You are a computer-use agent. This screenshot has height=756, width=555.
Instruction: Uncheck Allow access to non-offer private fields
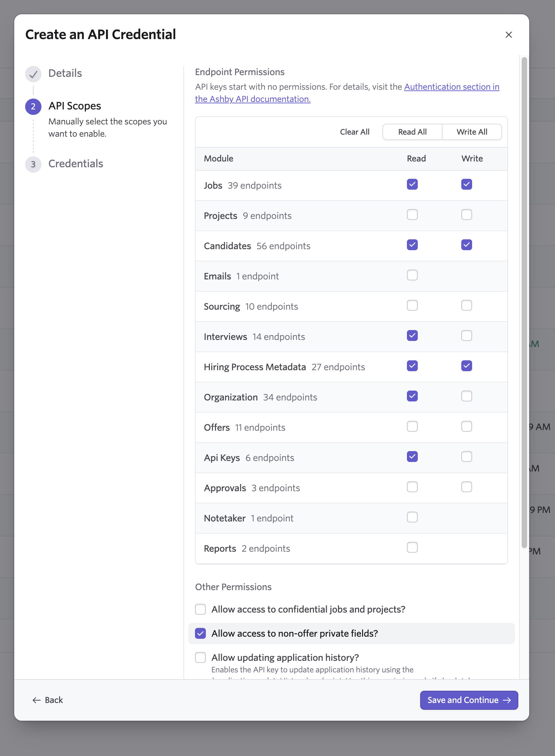[200, 633]
